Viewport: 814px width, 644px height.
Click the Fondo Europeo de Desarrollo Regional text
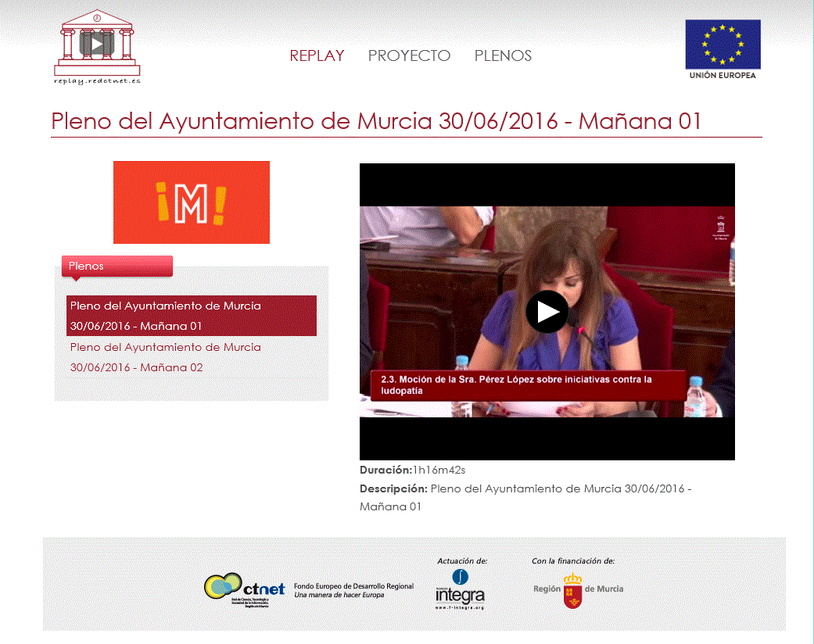353,590
